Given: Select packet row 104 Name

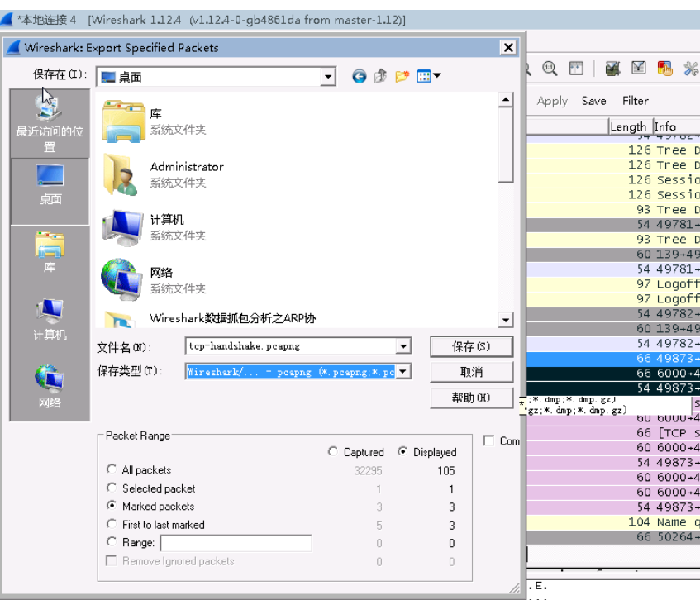Looking at the screenshot, I should [x=613, y=522].
